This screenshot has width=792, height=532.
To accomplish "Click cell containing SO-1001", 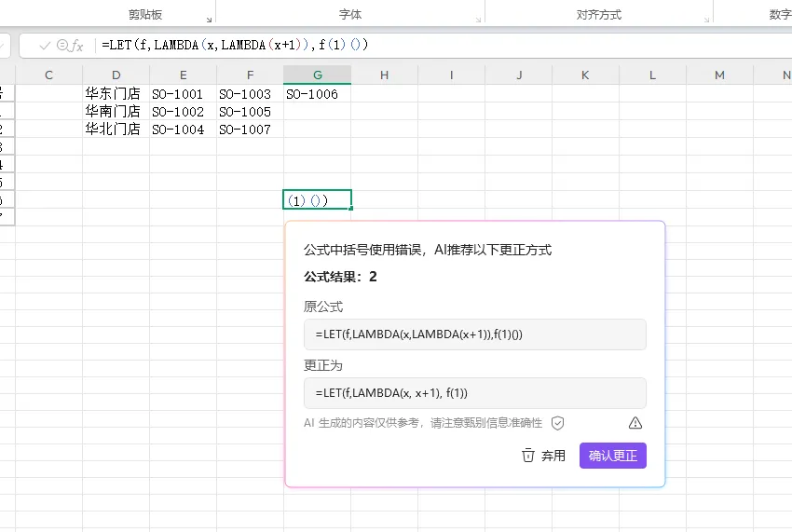I will [184, 93].
